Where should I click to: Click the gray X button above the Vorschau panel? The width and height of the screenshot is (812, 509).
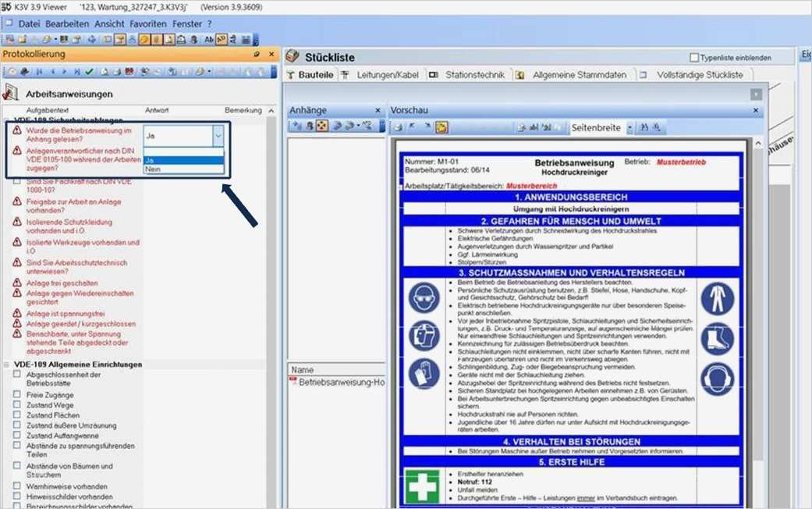[x=756, y=94]
